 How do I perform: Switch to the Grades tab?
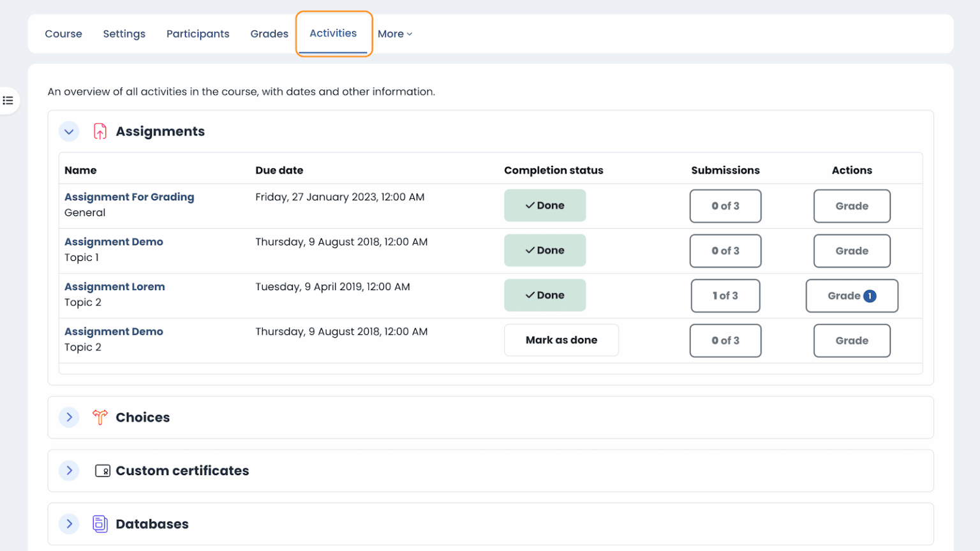click(x=269, y=34)
